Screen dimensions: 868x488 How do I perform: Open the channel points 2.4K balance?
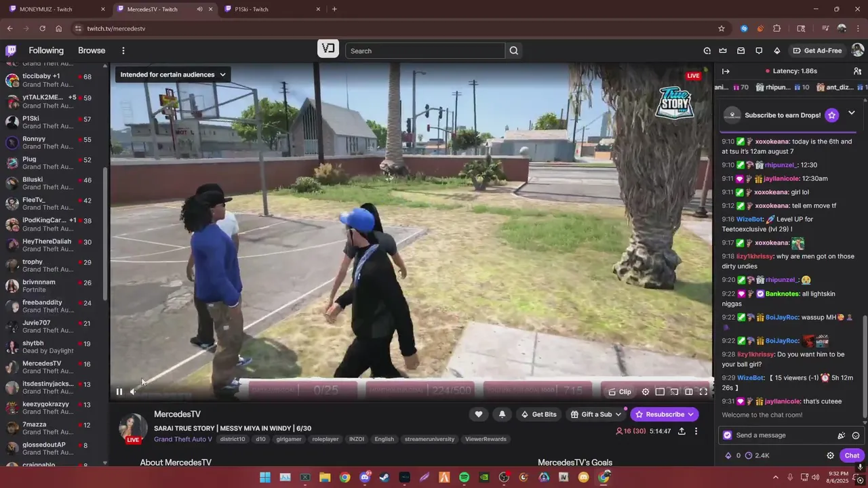point(757,455)
